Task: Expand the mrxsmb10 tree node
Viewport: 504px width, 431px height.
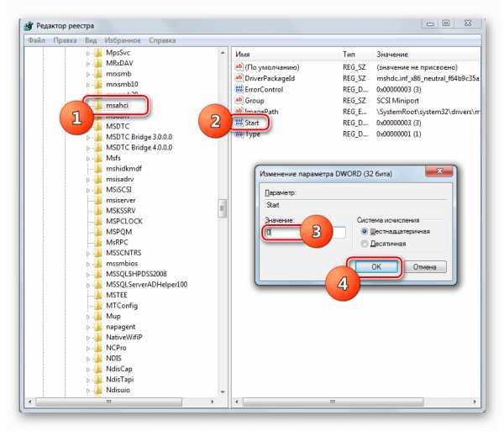Action: click(x=87, y=85)
